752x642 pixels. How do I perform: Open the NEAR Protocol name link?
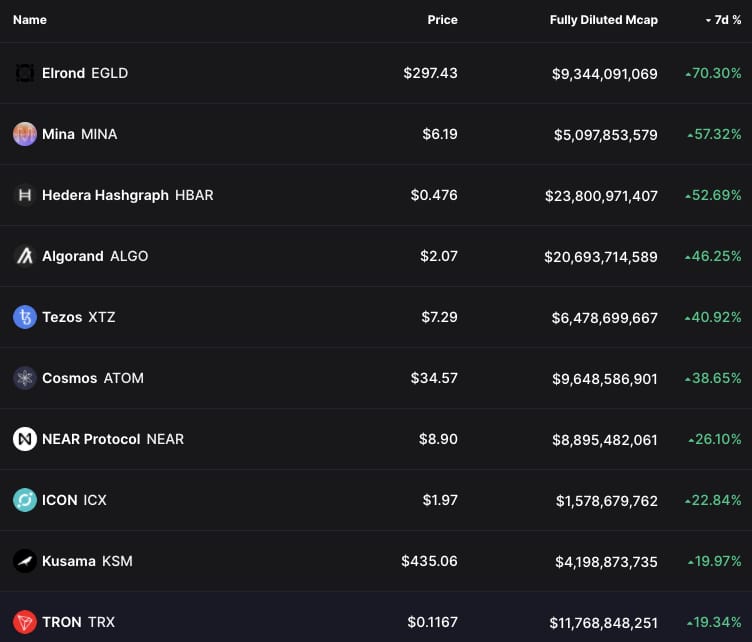tap(112, 439)
